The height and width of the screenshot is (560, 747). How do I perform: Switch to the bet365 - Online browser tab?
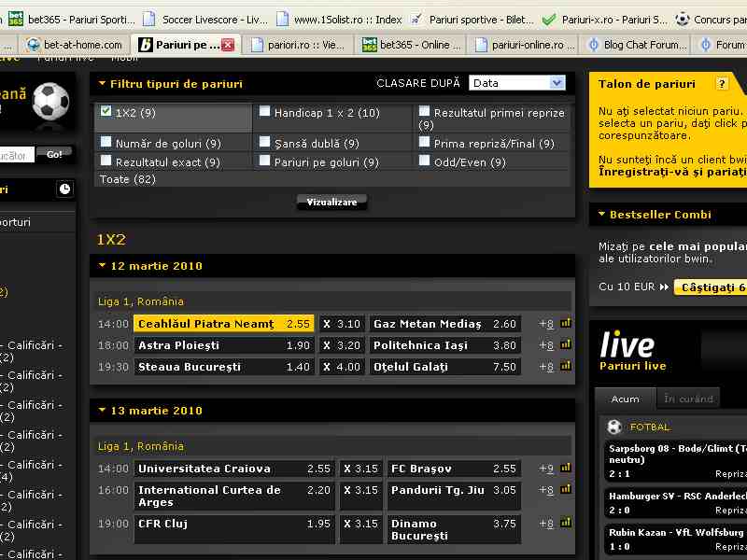click(x=412, y=45)
